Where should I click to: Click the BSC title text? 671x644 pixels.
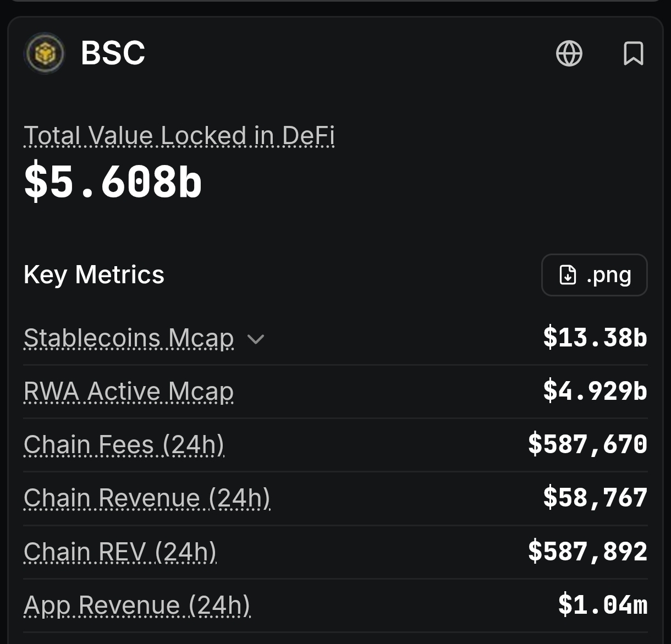point(113,53)
